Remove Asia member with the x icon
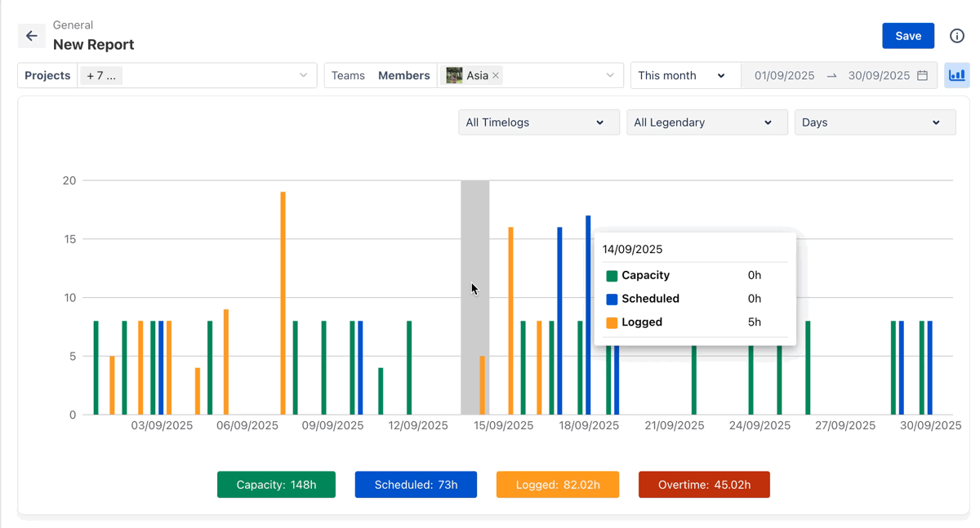The height and width of the screenshot is (528, 980). (496, 76)
